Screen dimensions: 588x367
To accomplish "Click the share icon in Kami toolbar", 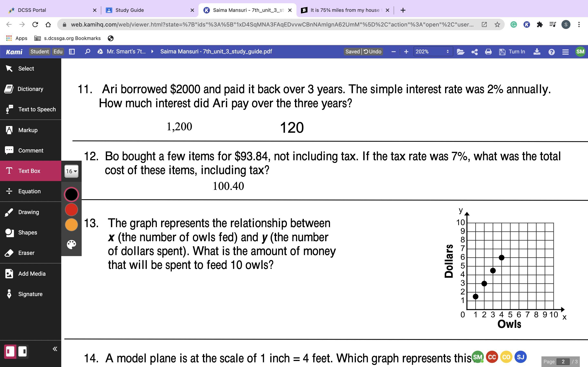I will tap(474, 52).
